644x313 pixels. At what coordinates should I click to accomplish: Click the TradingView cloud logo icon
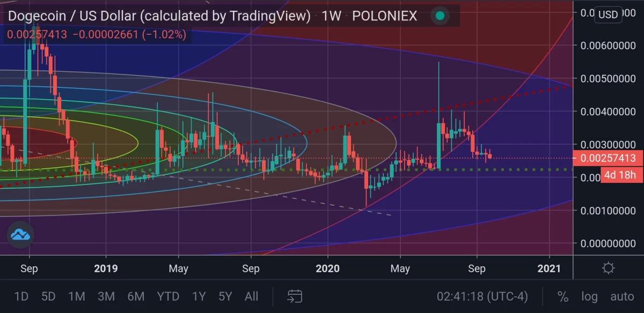20,235
